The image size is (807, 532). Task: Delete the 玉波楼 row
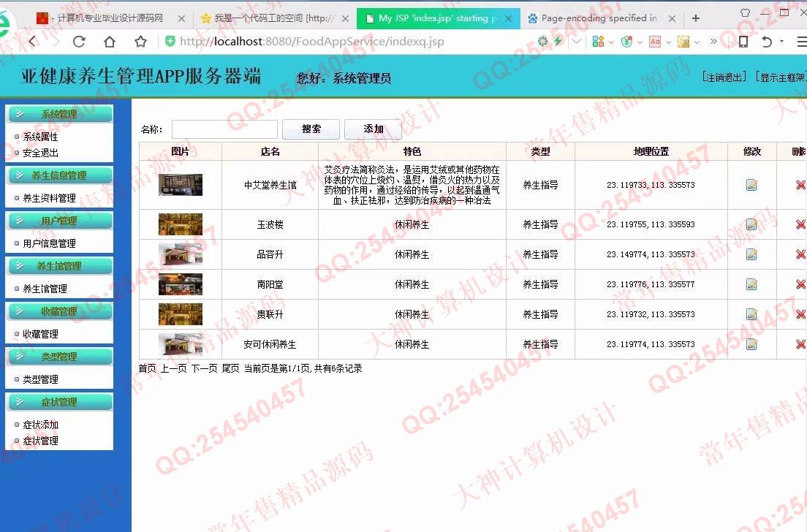point(800,224)
